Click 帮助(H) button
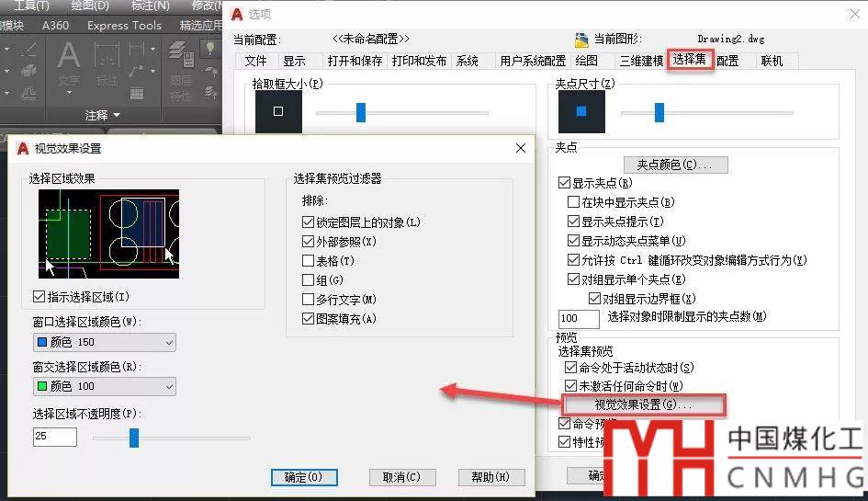 tap(491, 477)
